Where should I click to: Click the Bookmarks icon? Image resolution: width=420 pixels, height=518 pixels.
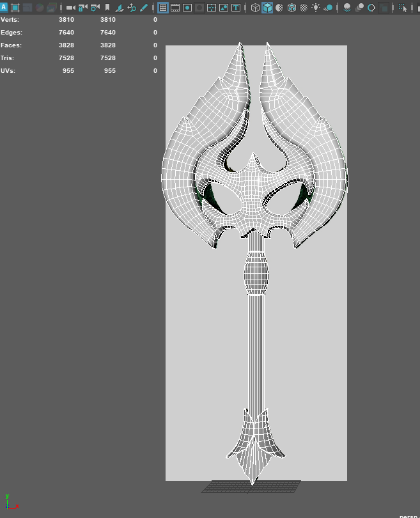(107, 8)
